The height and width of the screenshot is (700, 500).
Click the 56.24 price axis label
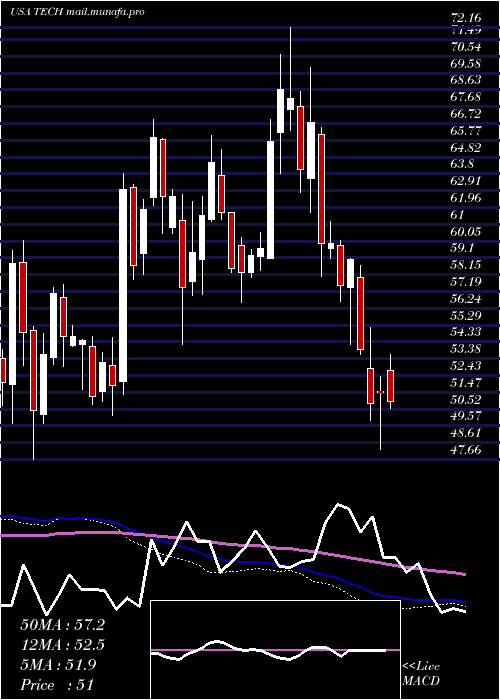(x=466, y=299)
